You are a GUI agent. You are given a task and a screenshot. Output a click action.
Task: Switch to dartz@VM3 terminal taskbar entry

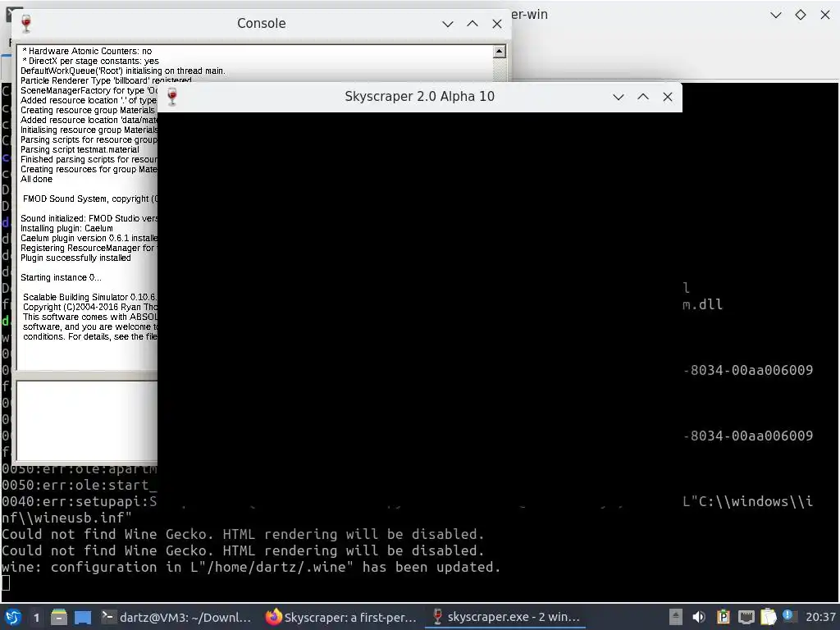tap(177, 617)
